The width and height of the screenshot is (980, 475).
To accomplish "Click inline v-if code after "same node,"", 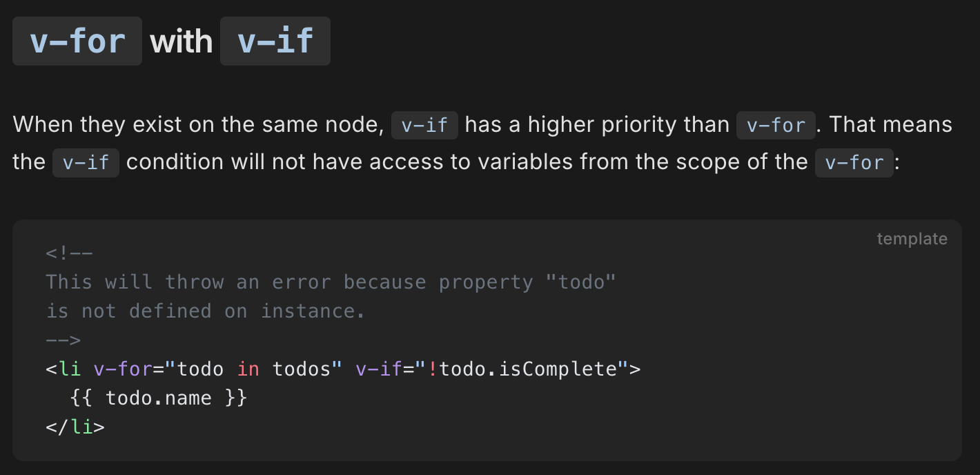I will pos(424,125).
